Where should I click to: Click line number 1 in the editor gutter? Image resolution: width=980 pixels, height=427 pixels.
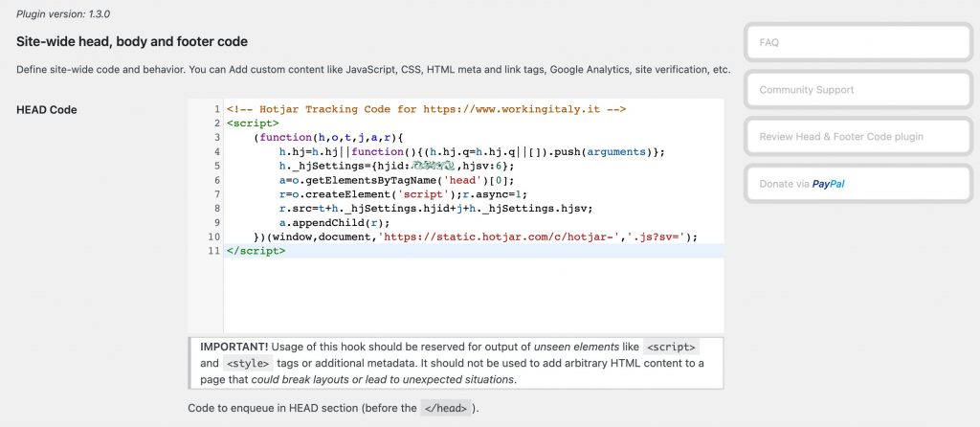click(217, 109)
